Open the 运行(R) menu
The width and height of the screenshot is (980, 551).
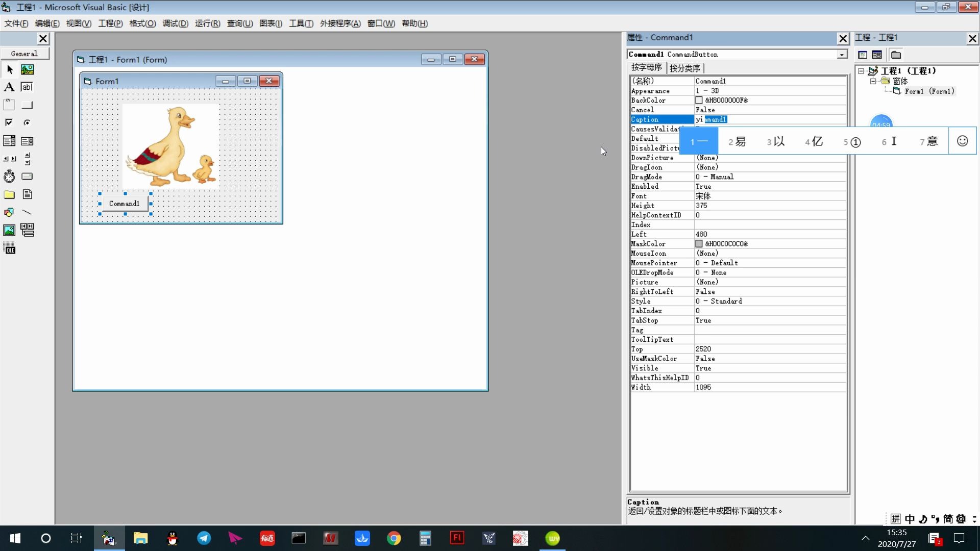[x=207, y=23]
